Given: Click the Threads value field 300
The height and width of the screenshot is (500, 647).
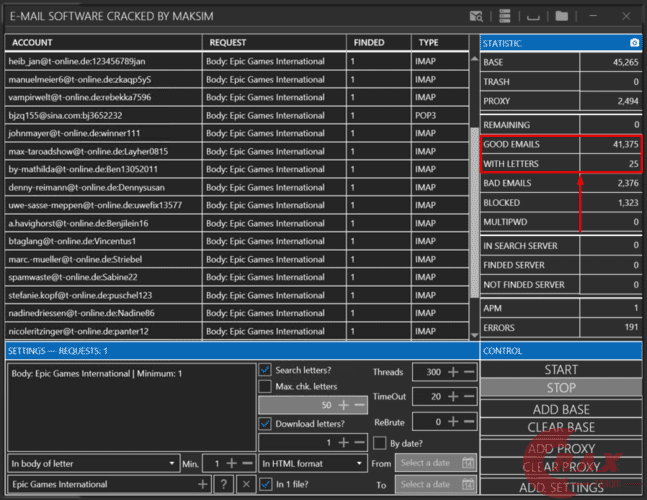Looking at the screenshot, I should coord(428,372).
